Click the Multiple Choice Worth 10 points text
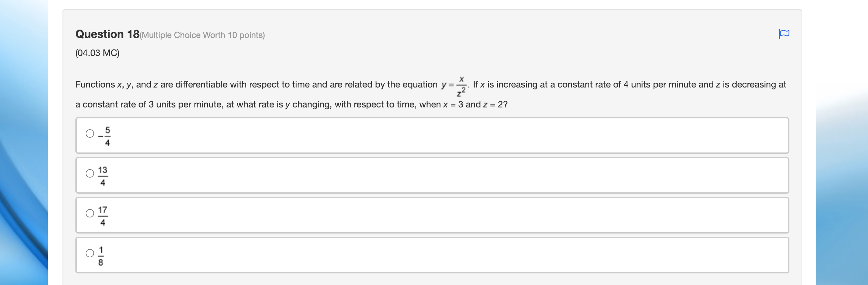This screenshot has height=285, width=868. point(203,35)
